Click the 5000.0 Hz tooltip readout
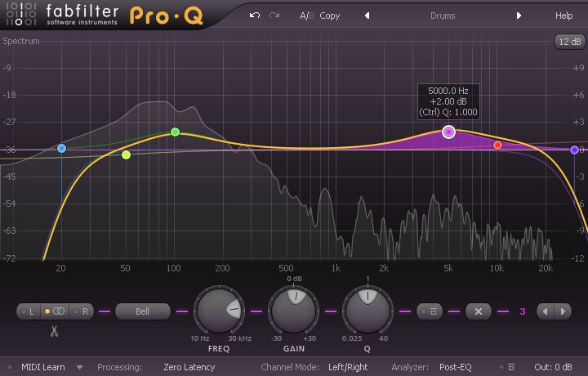The height and width of the screenshot is (376, 588). pyautogui.click(x=448, y=91)
